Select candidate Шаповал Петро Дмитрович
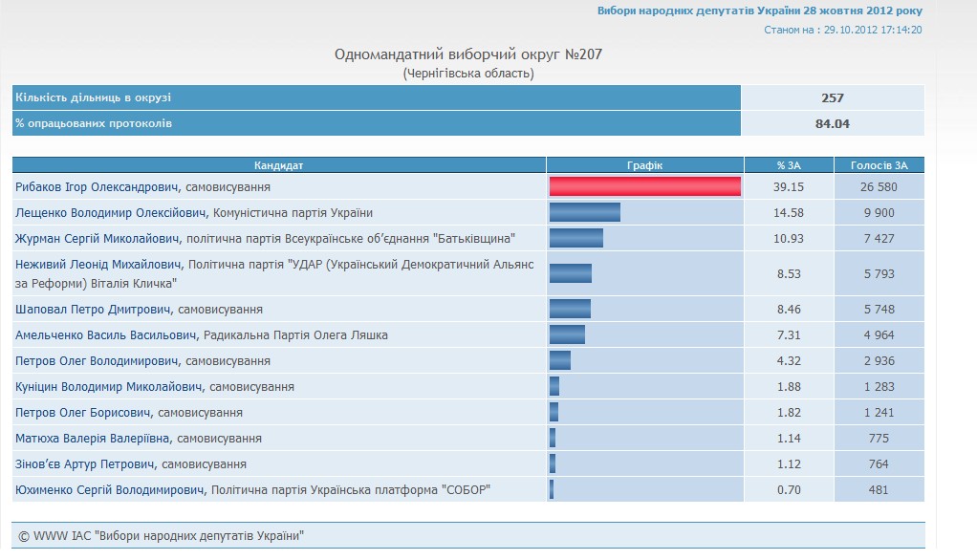Image resolution: width=977 pixels, height=560 pixels. pyautogui.click(x=93, y=310)
